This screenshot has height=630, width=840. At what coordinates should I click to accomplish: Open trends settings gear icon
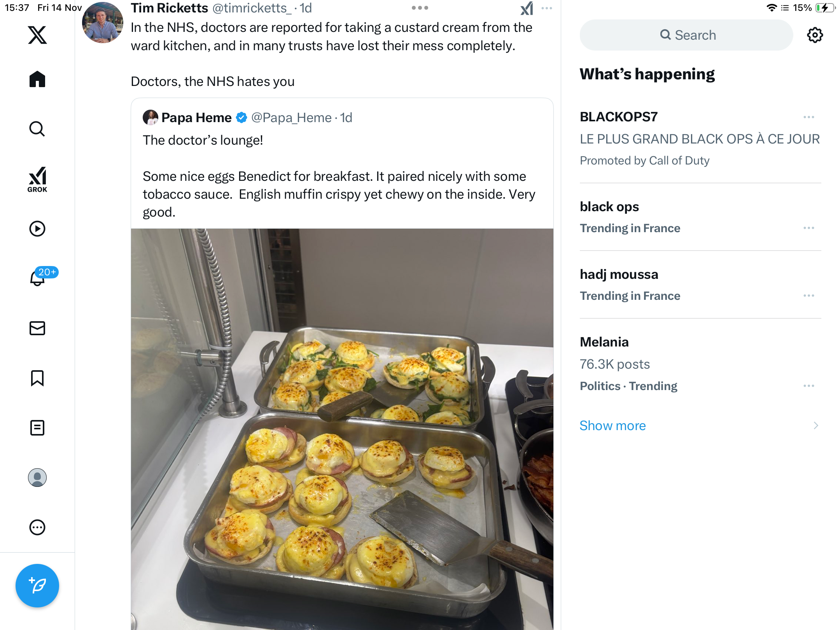click(815, 35)
